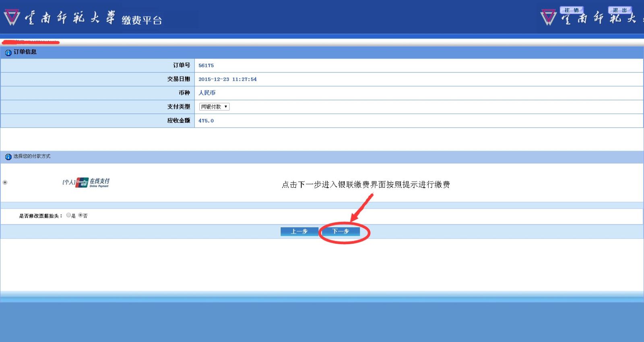The height and width of the screenshot is (342, 644).
Task: Choose 是 for modifying the invoice title
Action: (68, 215)
